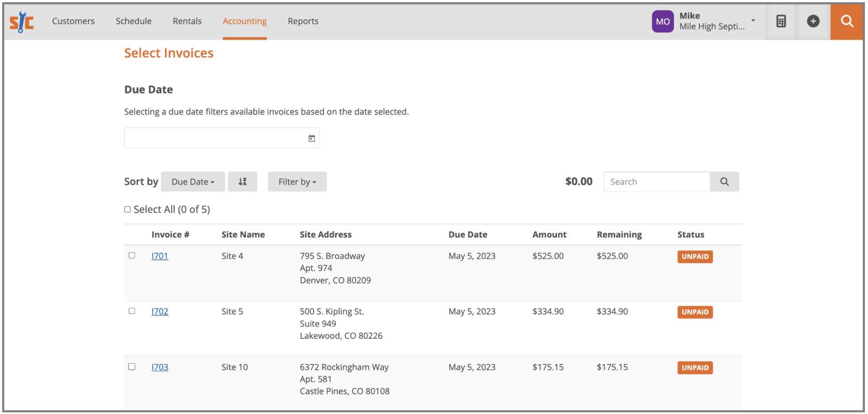
Task: Open the Due Date sort dropdown
Action: (x=193, y=182)
